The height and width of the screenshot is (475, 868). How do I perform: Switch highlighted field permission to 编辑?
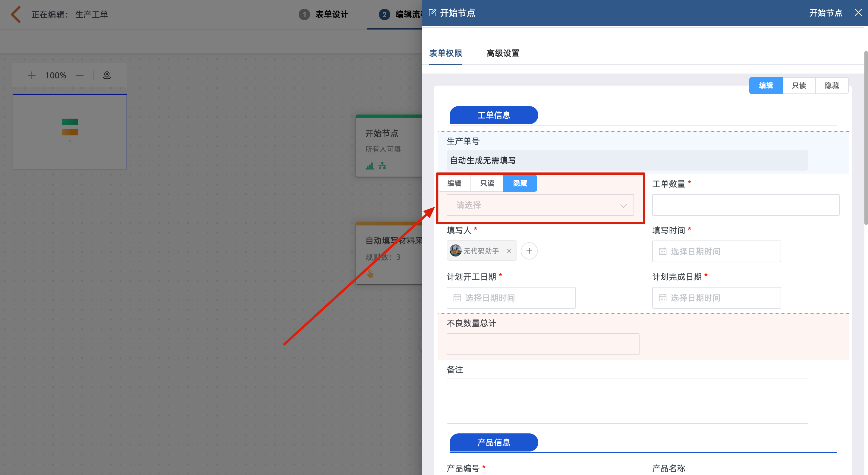(x=454, y=183)
